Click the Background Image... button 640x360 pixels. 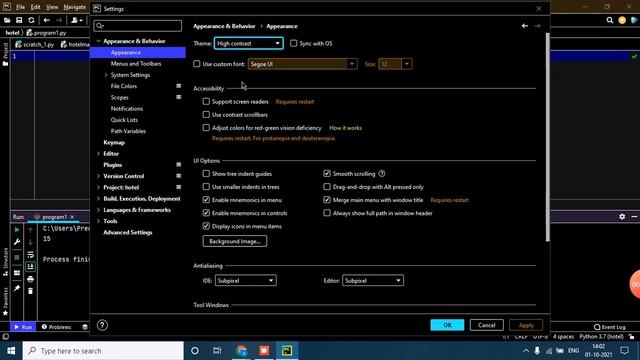pyautogui.click(x=235, y=241)
